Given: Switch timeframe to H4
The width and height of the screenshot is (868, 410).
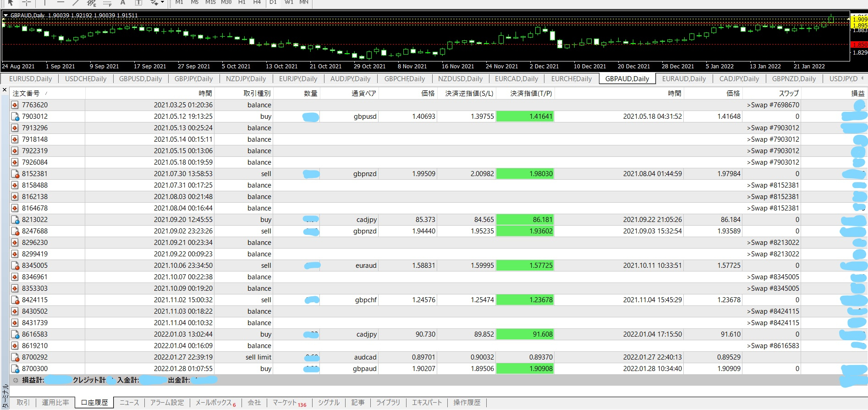Looking at the screenshot, I should (257, 2).
